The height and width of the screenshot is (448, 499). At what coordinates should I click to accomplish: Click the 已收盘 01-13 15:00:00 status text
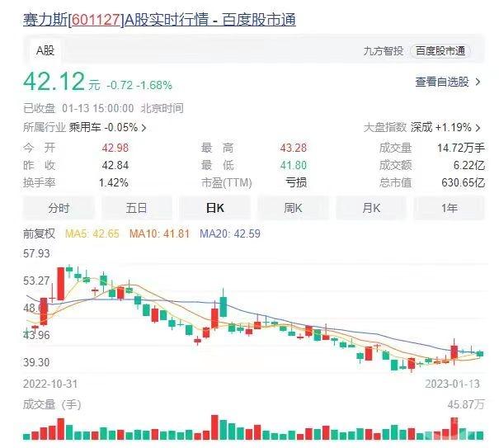103,108
